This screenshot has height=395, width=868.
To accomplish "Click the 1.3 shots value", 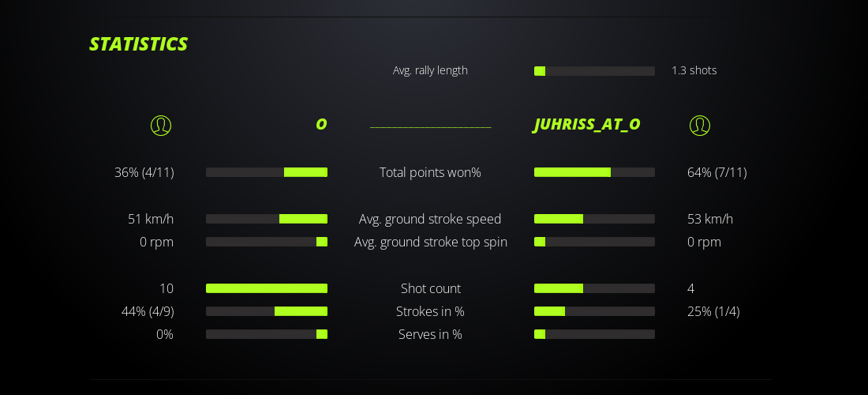I will coord(694,70).
